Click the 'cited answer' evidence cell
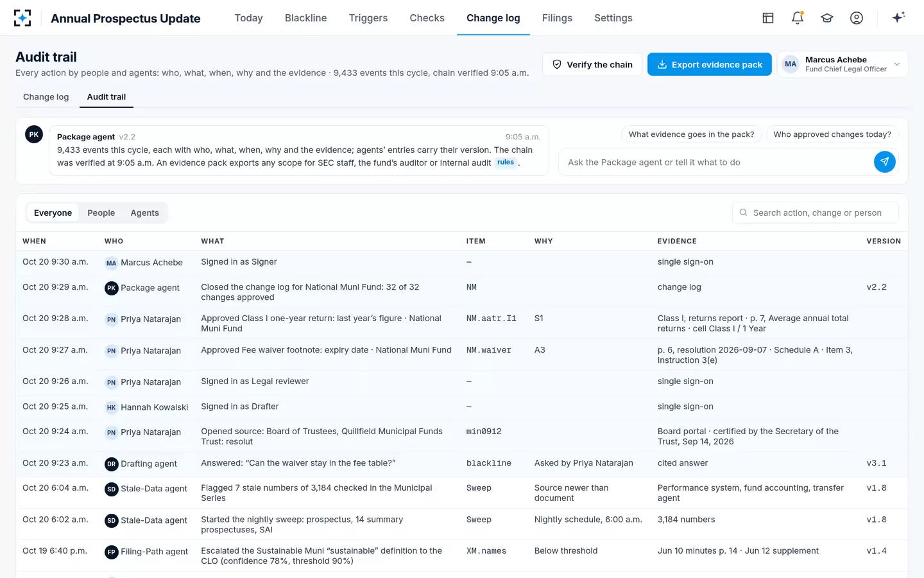This screenshot has height=578, width=924. point(683,463)
